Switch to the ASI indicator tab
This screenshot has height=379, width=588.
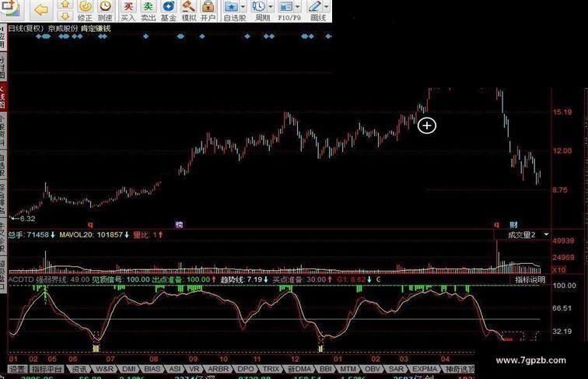(x=175, y=369)
